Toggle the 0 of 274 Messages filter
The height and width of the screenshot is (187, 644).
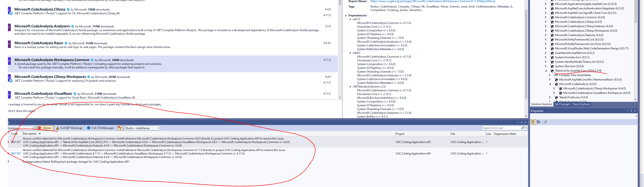click(x=100, y=128)
